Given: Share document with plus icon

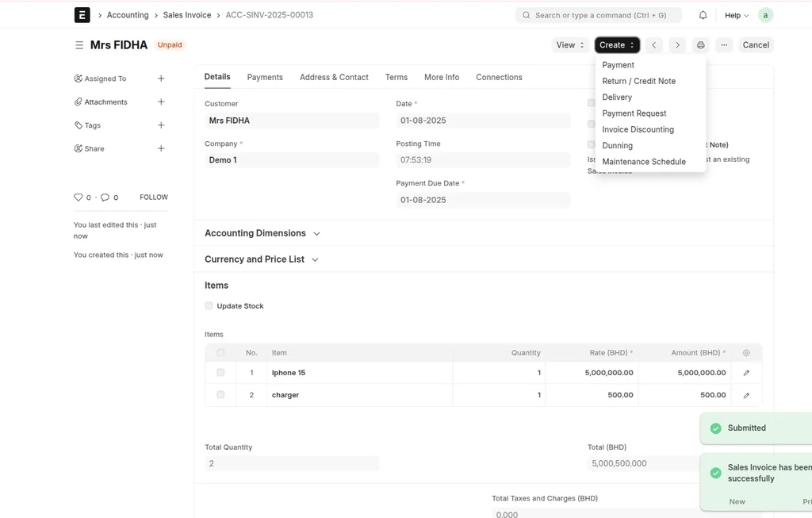Looking at the screenshot, I should [x=161, y=148].
